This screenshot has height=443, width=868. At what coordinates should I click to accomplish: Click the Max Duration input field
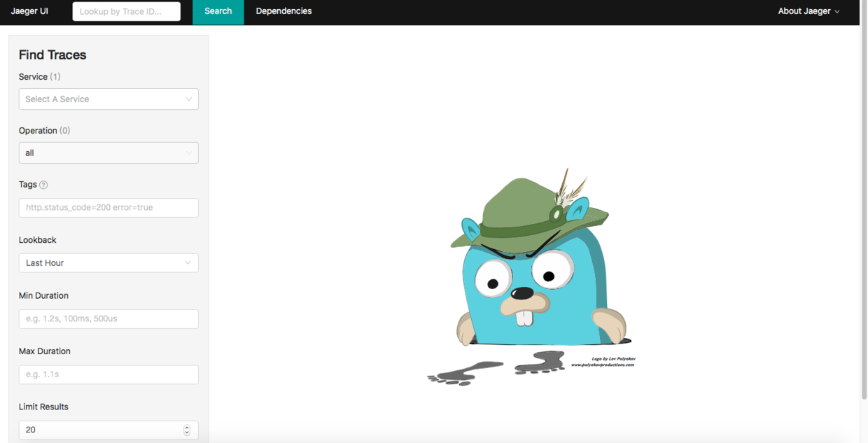click(108, 374)
